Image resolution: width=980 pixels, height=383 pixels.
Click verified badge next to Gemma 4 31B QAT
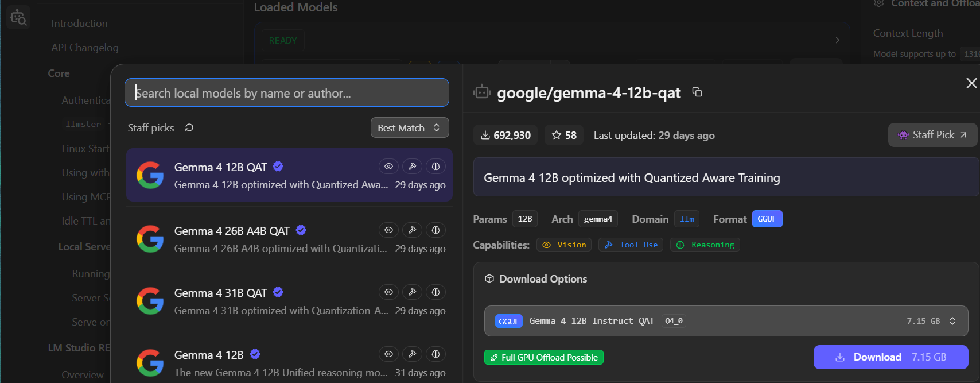(x=278, y=292)
